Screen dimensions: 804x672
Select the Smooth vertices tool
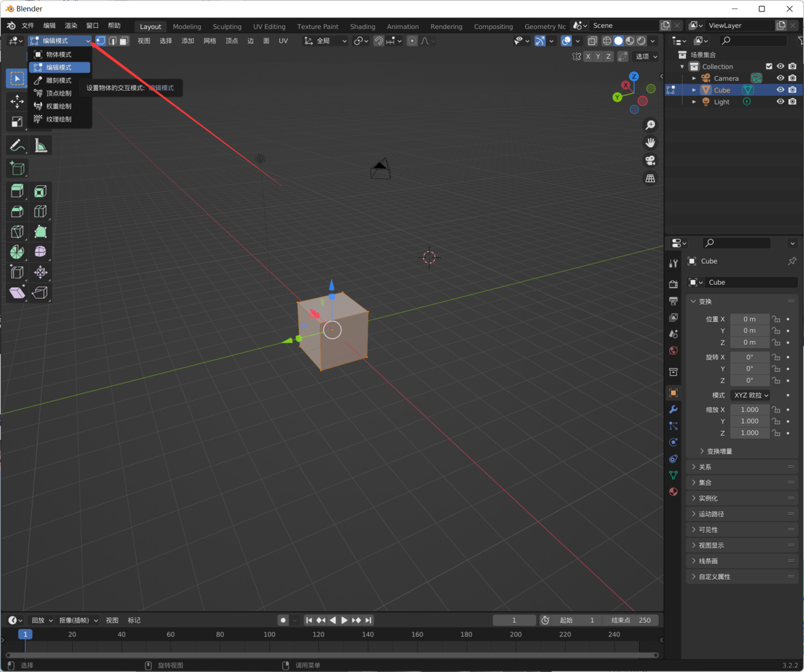click(40, 251)
